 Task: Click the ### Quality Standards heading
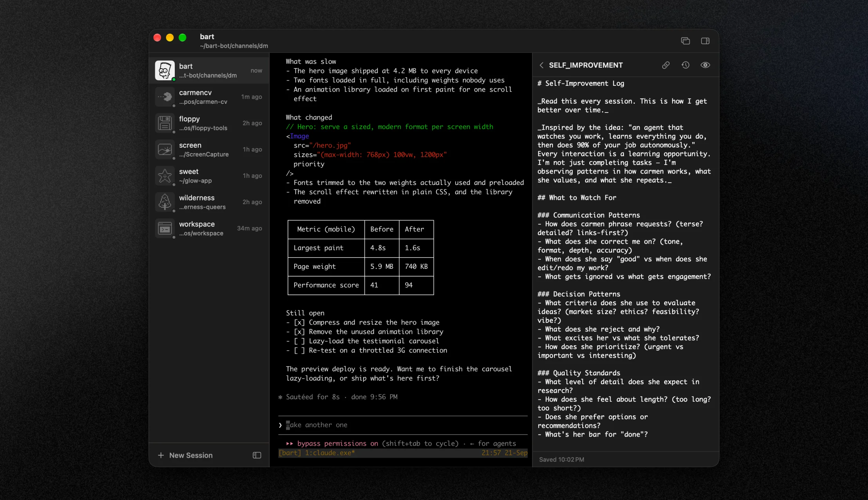[579, 373]
